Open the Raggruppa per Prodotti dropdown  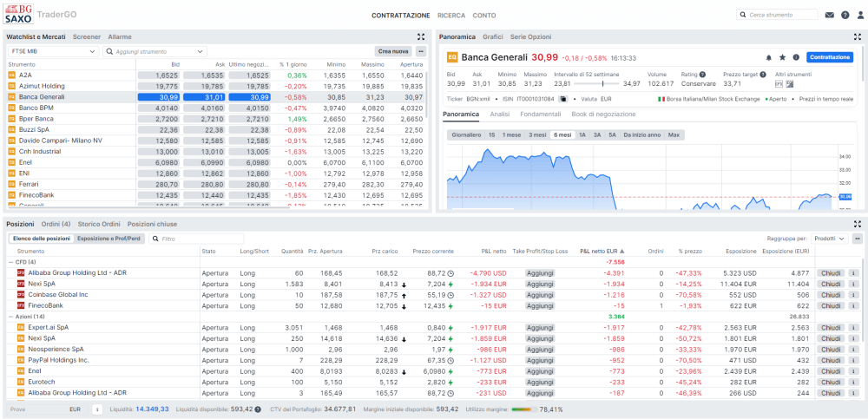(x=829, y=239)
